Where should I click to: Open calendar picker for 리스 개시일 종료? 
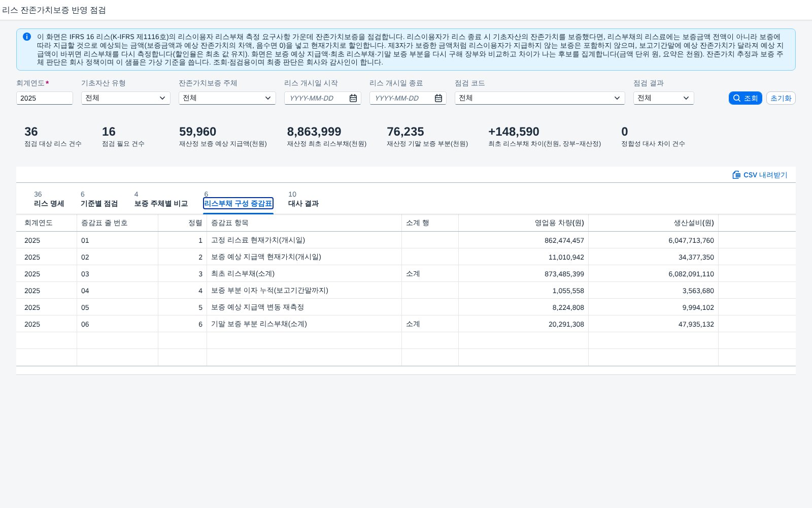pyautogui.click(x=438, y=98)
